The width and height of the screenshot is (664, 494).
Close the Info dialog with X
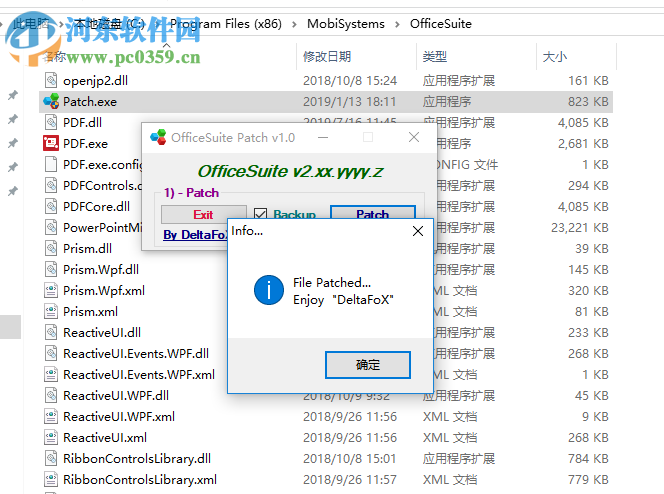pos(418,231)
